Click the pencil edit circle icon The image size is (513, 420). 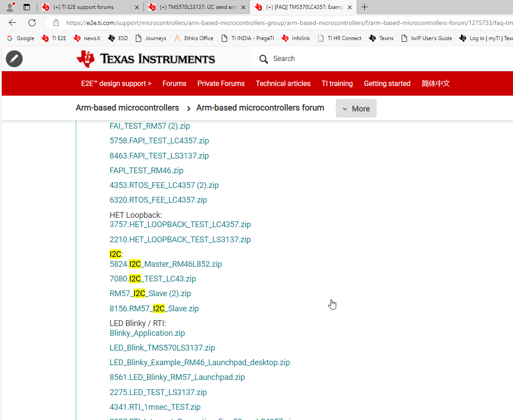(14, 59)
